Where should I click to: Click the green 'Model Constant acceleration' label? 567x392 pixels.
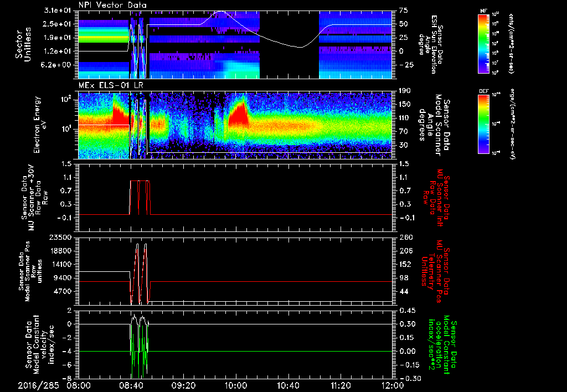(442, 344)
